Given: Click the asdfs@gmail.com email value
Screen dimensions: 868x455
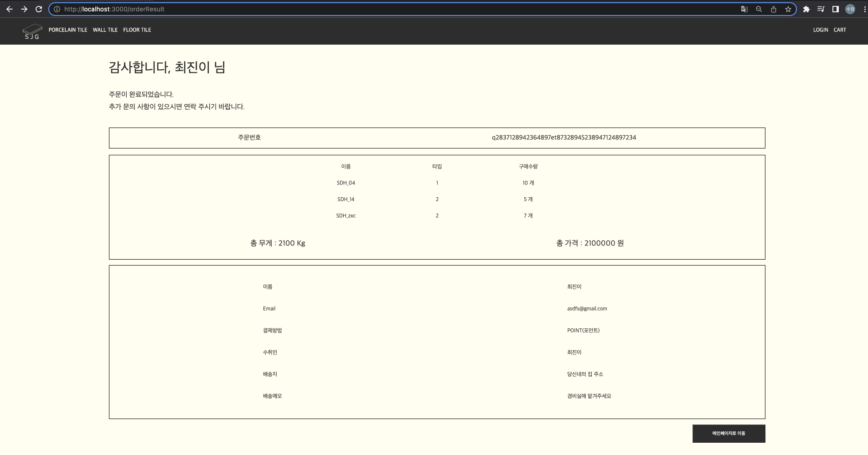Looking at the screenshot, I should point(587,309).
